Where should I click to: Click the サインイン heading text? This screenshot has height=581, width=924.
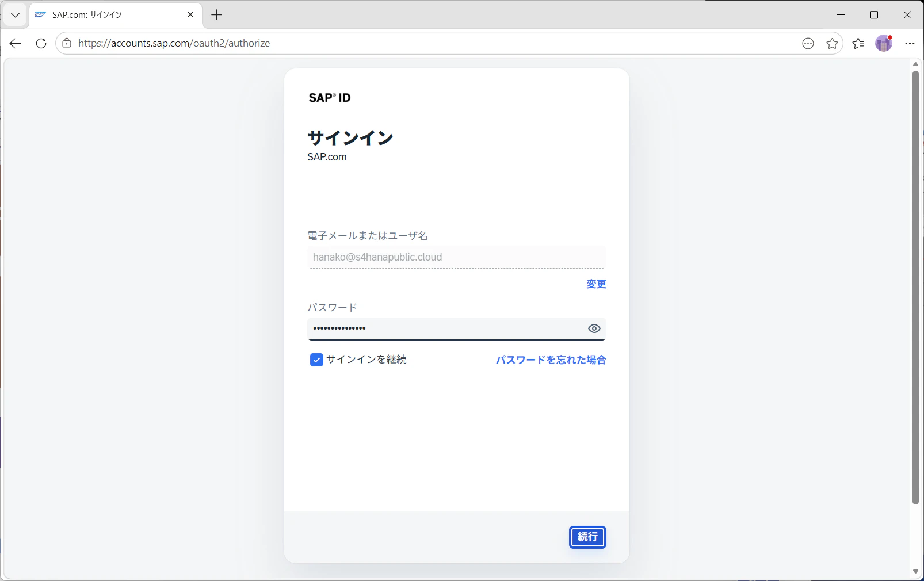point(350,138)
